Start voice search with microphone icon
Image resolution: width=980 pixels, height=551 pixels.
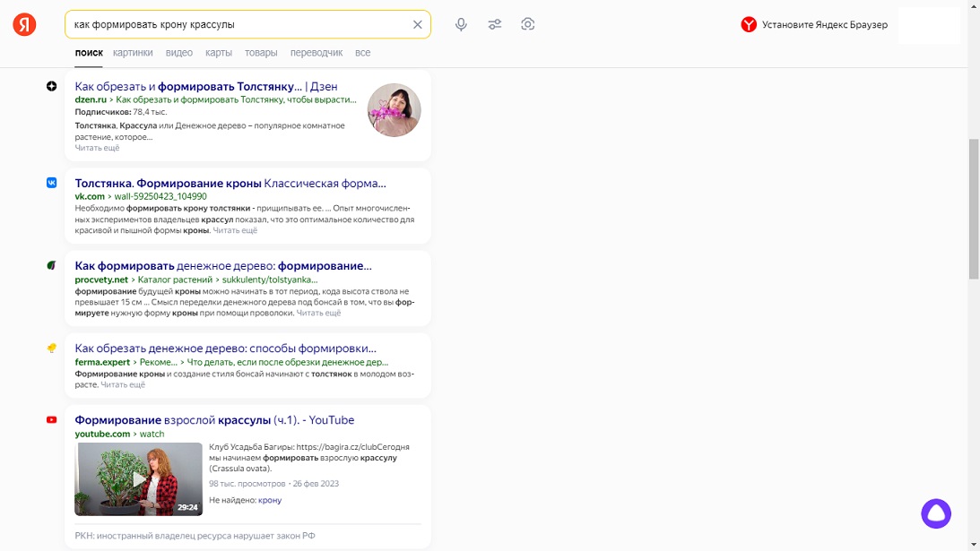(x=461, y=25)
